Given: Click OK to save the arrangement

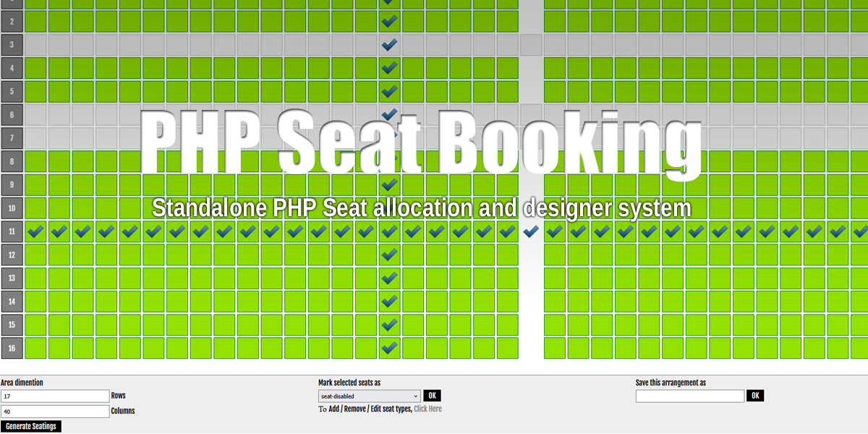Looking at the screenshot, I should click(755, 395).
